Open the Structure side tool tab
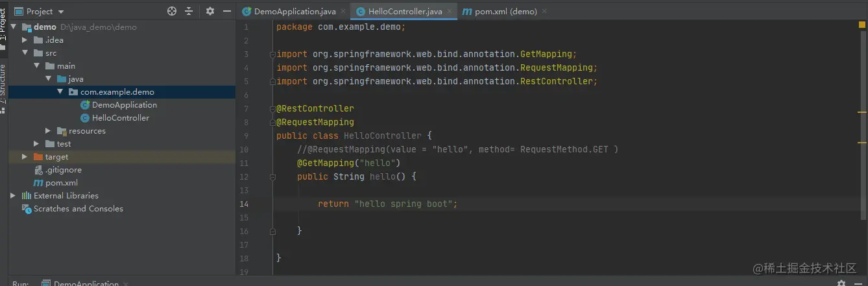The image size is (868, 286). click(4, 88)
